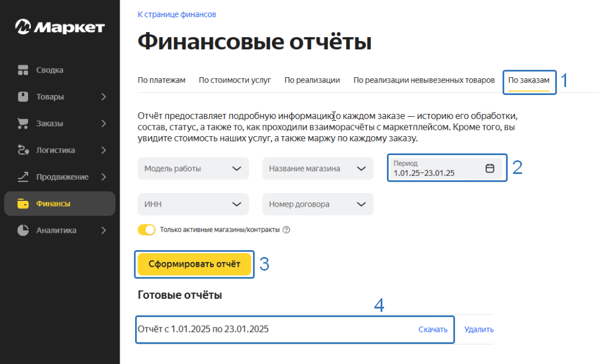Open the Модель работы dropdown
This screenshot has width=609, height=364.
coord(193,169)
